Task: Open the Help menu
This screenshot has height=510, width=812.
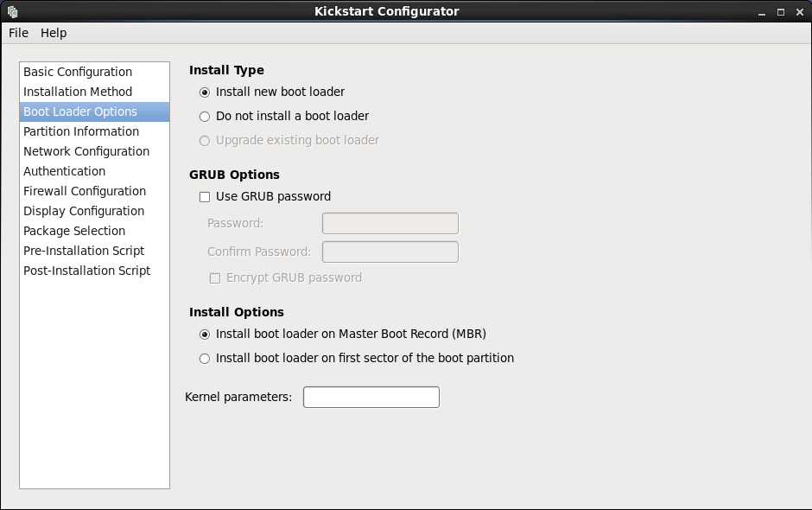Action: point(54,33)
